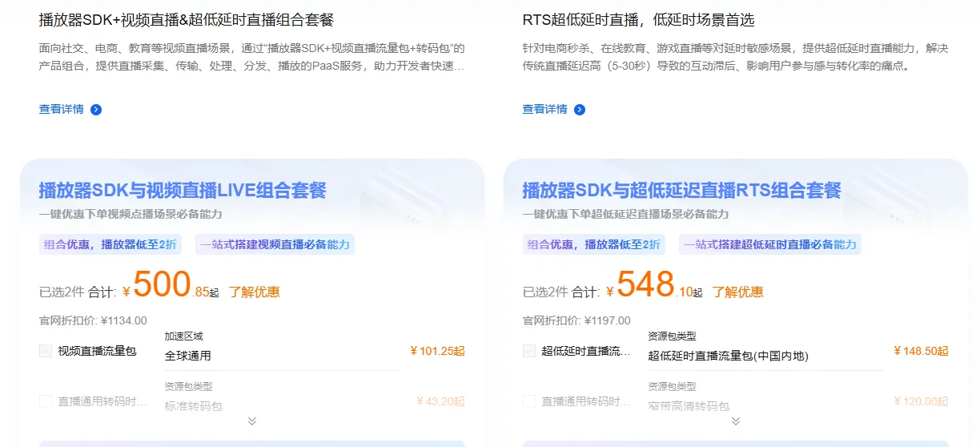Click 了解优惠 next to ¥548.10 price
The image size is (980, 447).
pos(738,292)
